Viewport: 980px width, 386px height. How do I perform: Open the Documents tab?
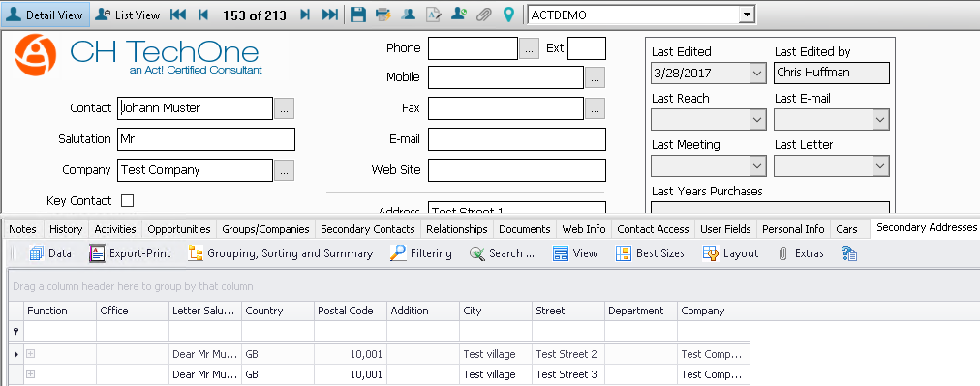pos(524,229)
